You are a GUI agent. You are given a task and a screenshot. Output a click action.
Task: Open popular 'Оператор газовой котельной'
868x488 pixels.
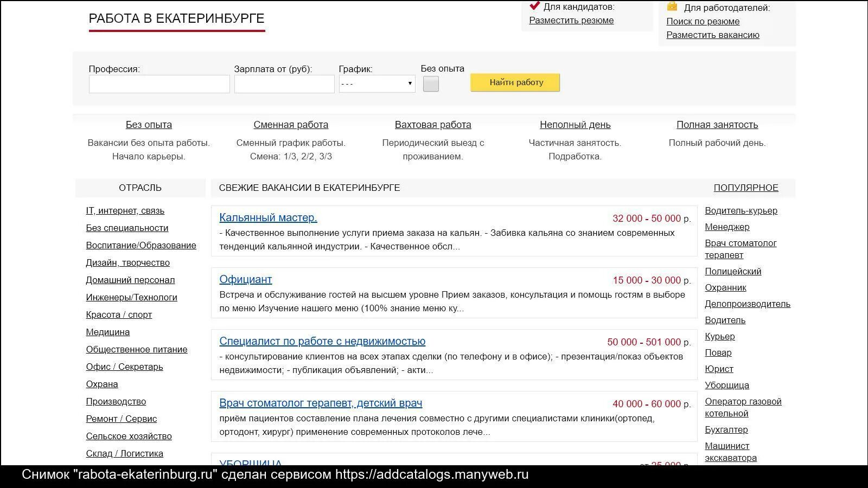pos(743,408)
